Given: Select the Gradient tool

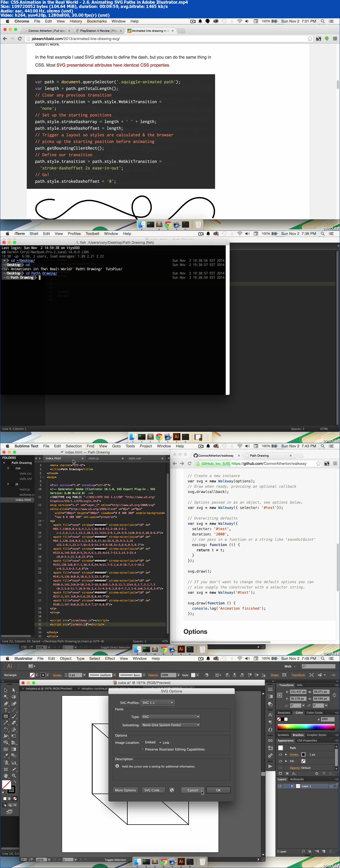Looking at the screenshot, I should click(14, 749).
